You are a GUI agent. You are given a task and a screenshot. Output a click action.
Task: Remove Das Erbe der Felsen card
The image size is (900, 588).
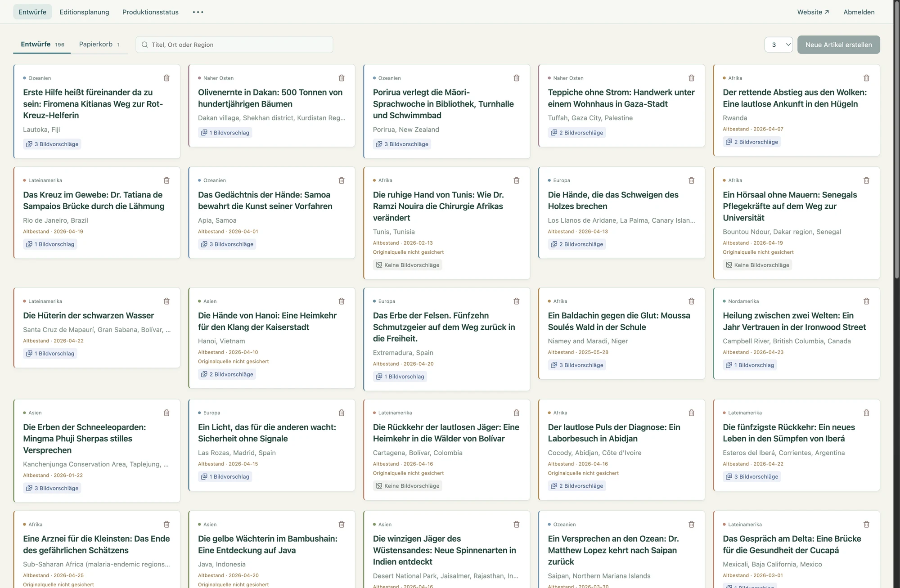click(517, 301)
